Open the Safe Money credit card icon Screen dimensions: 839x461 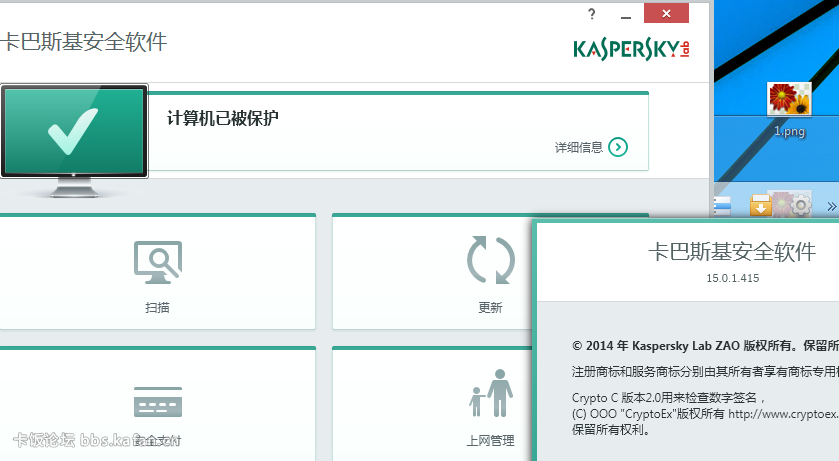[x=158, y=402]
